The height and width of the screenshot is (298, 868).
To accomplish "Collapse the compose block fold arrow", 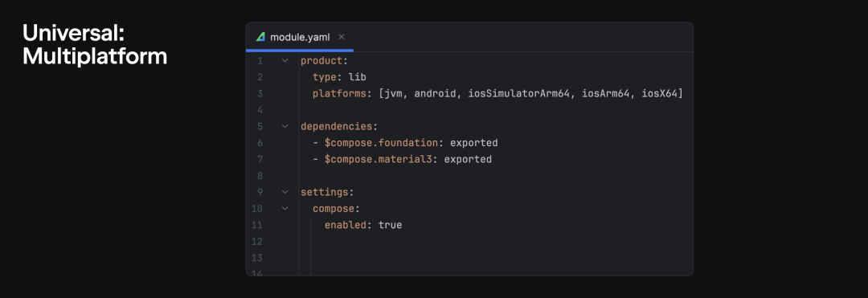I will point(285,209).
